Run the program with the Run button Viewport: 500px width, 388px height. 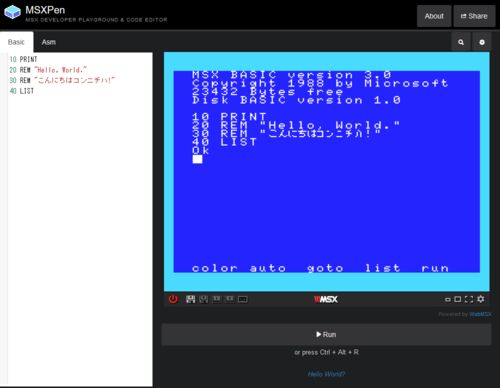click(x=326, y=334)
